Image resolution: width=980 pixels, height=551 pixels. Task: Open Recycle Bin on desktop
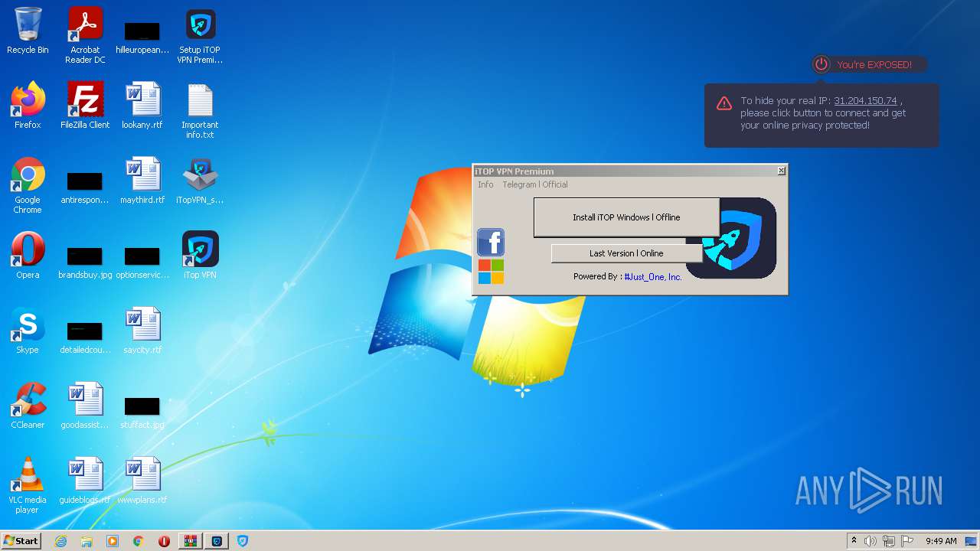tap(28, 31)
